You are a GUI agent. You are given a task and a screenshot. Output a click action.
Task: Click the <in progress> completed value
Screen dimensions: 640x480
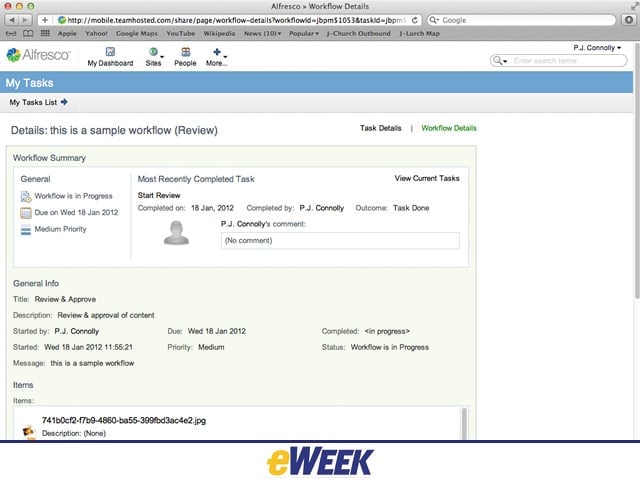coord(387,331)
